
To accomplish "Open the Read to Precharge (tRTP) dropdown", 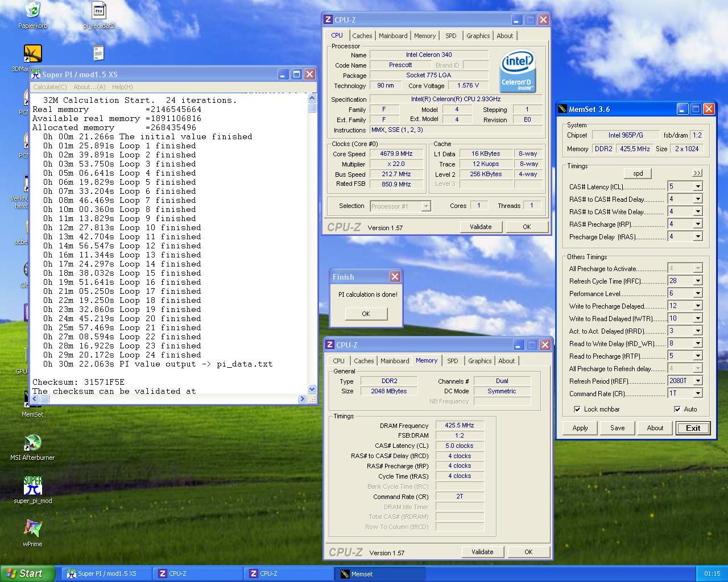I will click(698, 356).
